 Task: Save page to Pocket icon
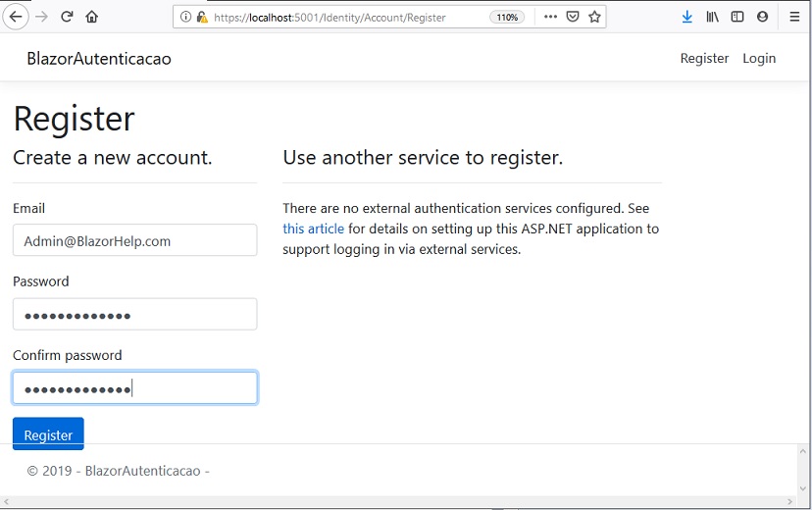[573, 17]
